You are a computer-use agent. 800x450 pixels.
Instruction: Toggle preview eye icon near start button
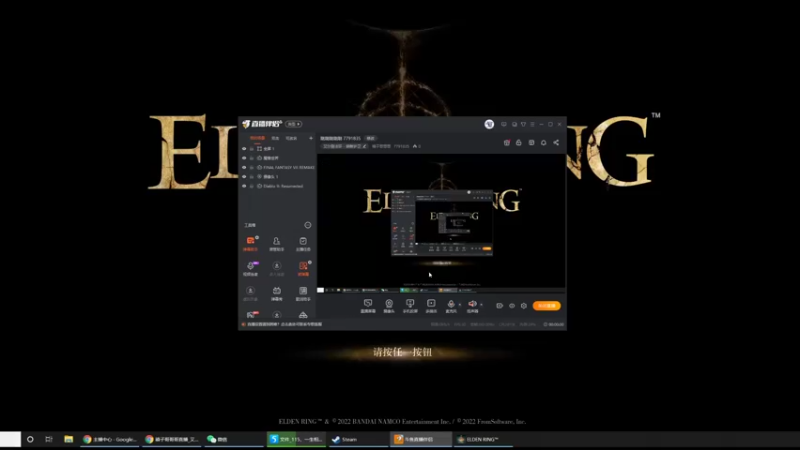512,306
